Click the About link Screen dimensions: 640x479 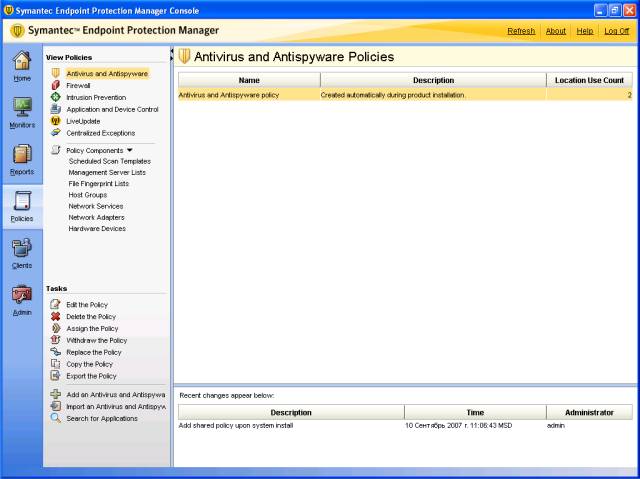[x=556, y=31]
